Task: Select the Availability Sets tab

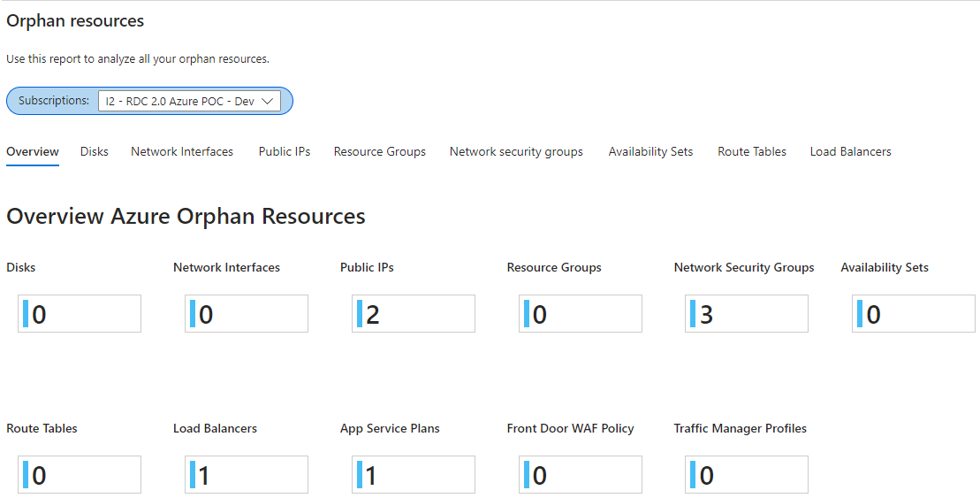Action: pyautogui.click(x=650, y=151)
